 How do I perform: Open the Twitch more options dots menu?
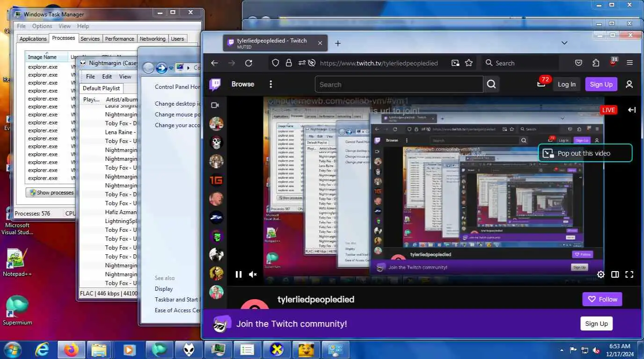point(271,84)
